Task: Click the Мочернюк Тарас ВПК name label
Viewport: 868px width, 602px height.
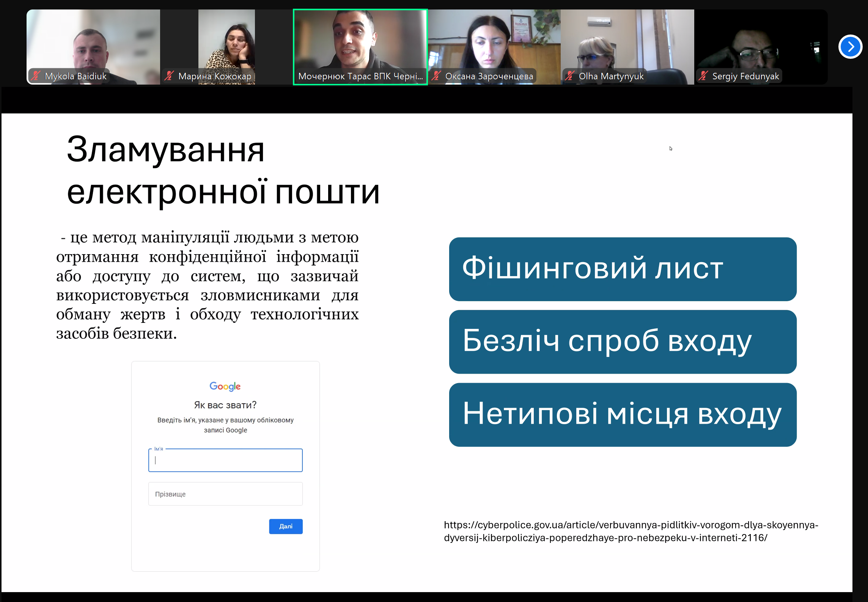Action: click(x=360, y=76)
